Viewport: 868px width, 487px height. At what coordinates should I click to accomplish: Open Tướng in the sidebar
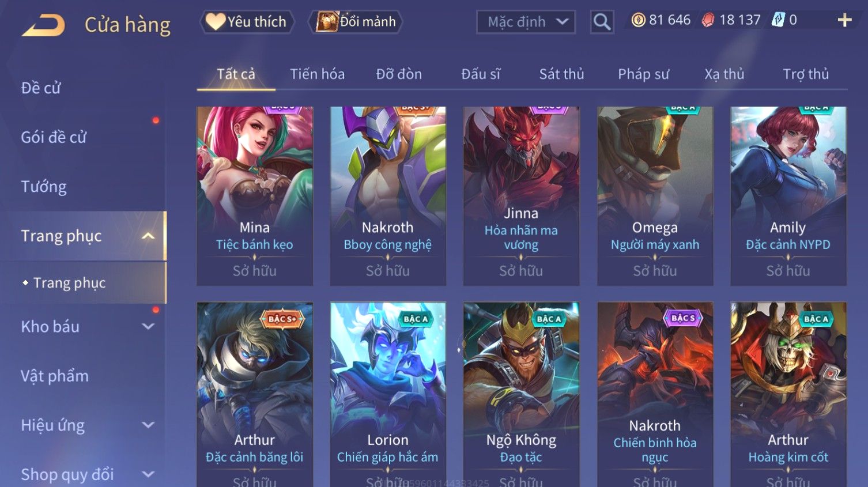pos(44,187)
